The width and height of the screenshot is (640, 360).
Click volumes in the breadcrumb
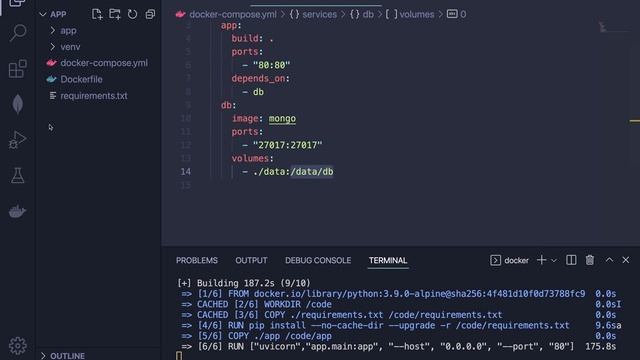point(417,14)
